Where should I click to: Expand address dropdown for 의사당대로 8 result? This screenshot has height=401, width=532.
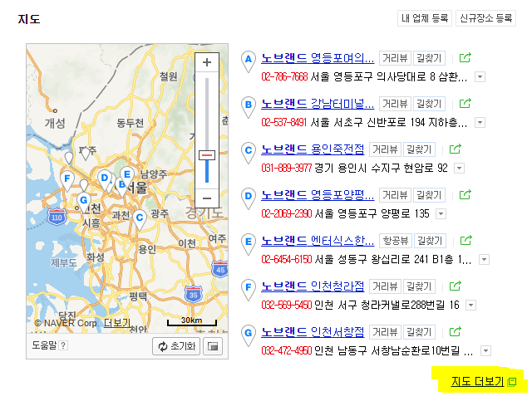point(480,77)
